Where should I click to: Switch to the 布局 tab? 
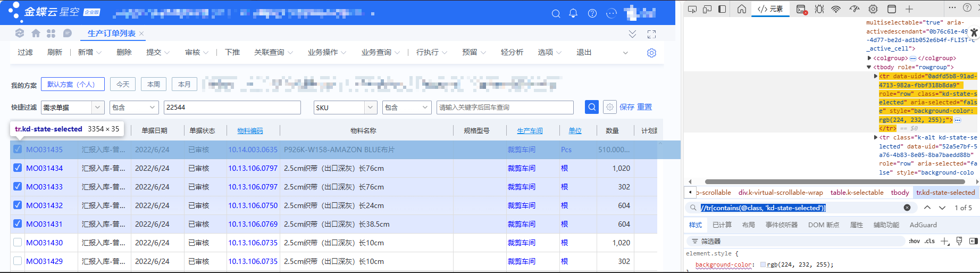(749, 225)
